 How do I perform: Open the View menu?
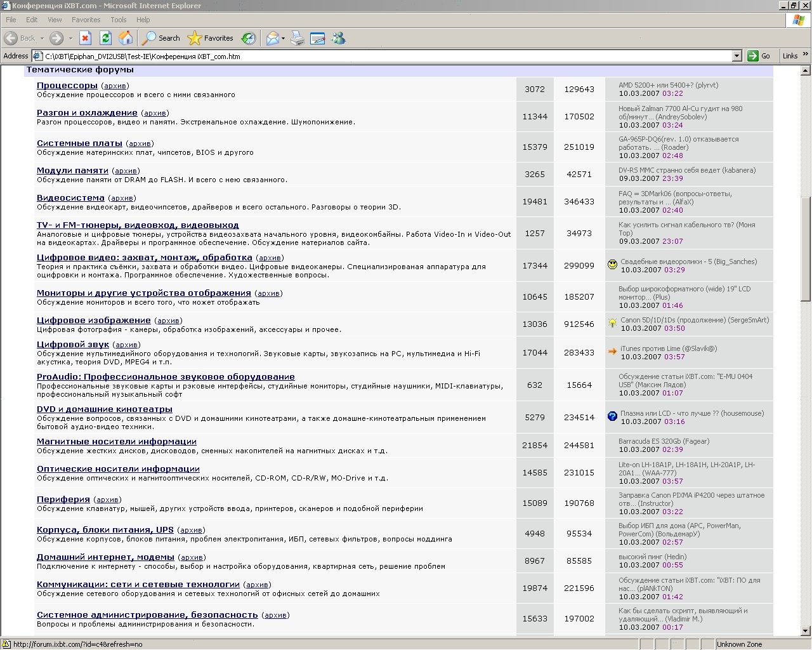(x=55, y=20)
